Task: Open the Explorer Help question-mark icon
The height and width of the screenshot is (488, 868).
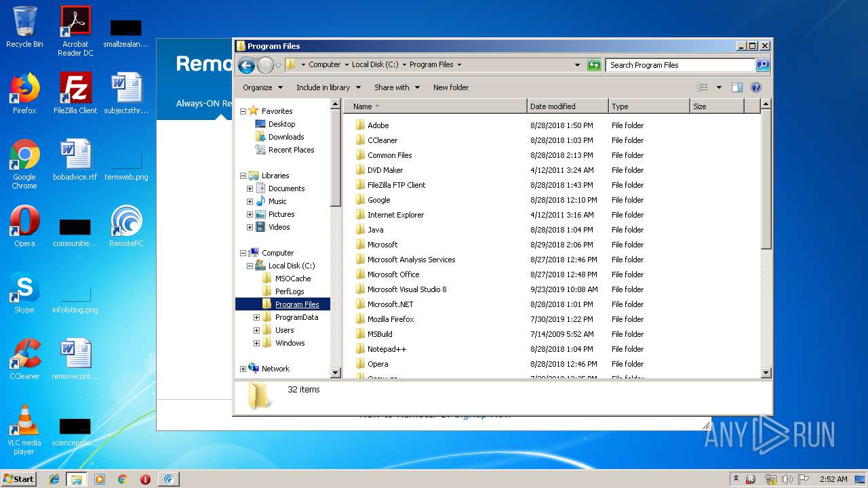Action: [756, 87]
